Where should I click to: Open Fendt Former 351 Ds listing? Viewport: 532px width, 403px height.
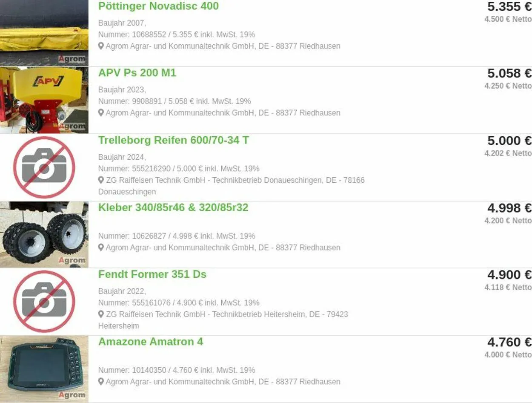152,274
